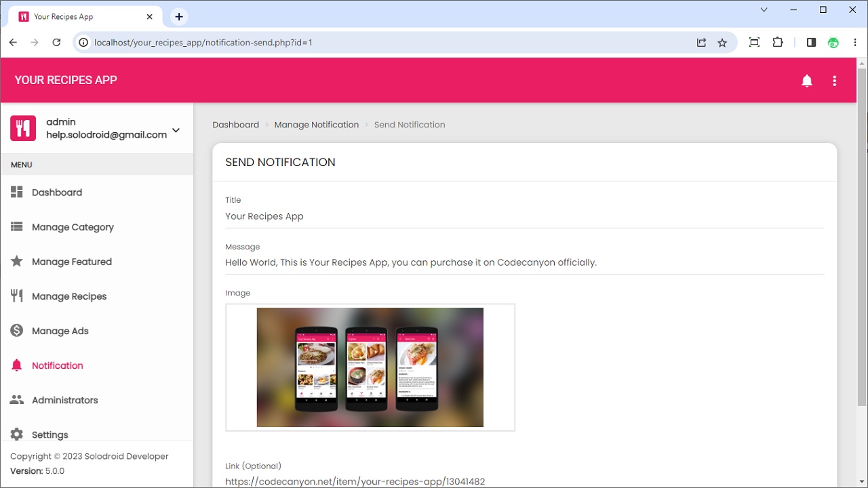
Task: Click the Settings gear icon in the sidebar
Action: 17,434
